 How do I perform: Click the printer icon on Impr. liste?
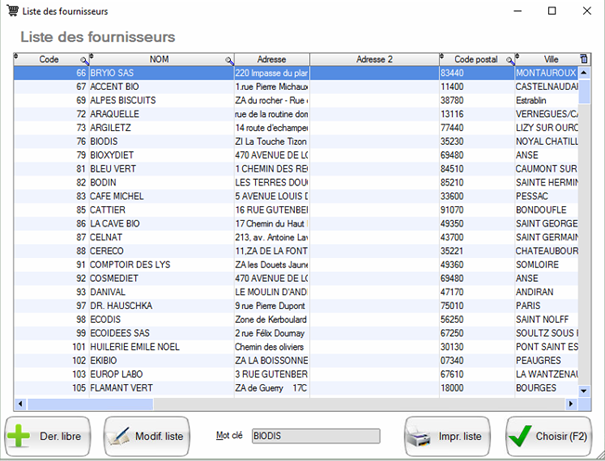420,437
